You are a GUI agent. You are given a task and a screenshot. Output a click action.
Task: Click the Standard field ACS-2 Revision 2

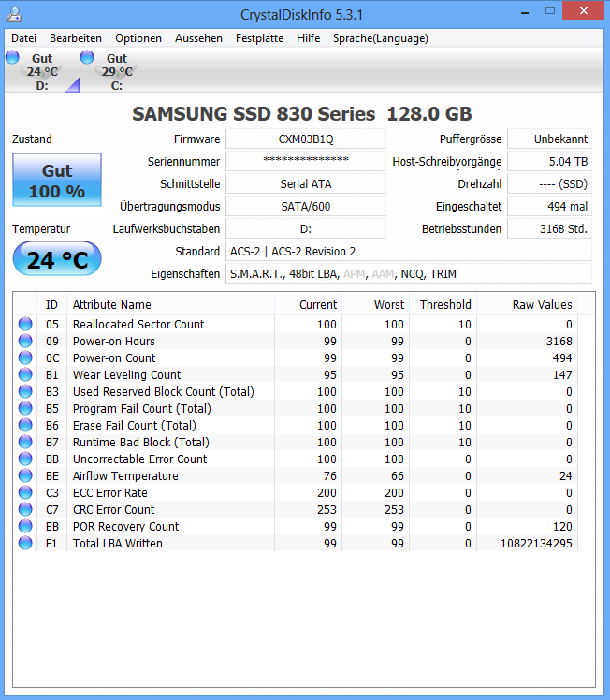[409, 252]
